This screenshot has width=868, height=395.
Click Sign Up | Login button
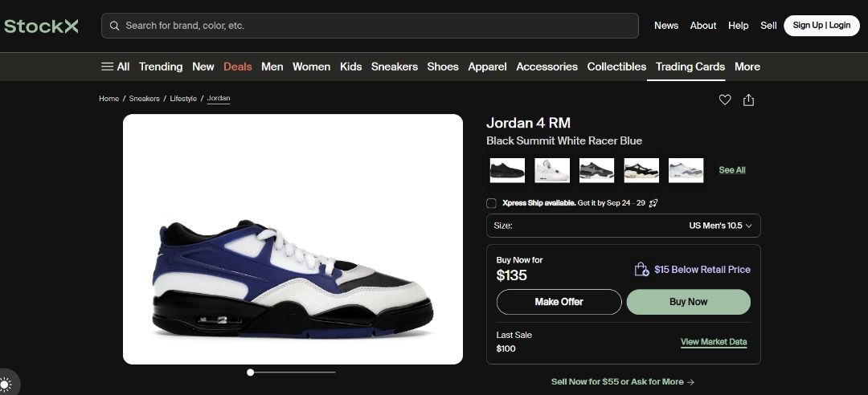(821, 26)
